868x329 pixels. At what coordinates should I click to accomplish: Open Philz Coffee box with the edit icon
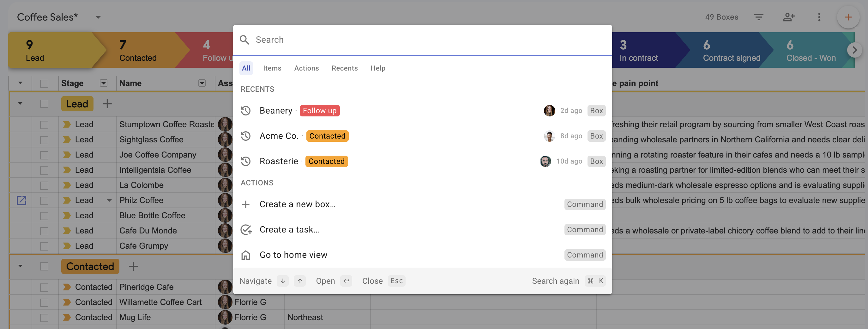click(x=21, y=201)
